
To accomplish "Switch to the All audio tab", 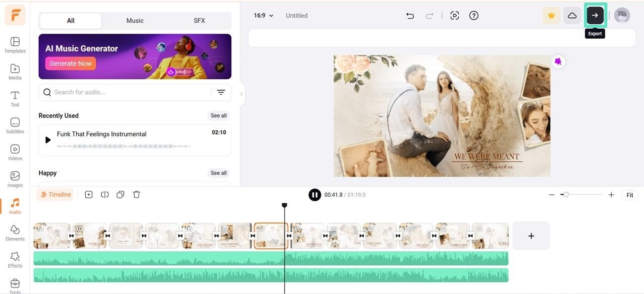I will tap(71, 21).
